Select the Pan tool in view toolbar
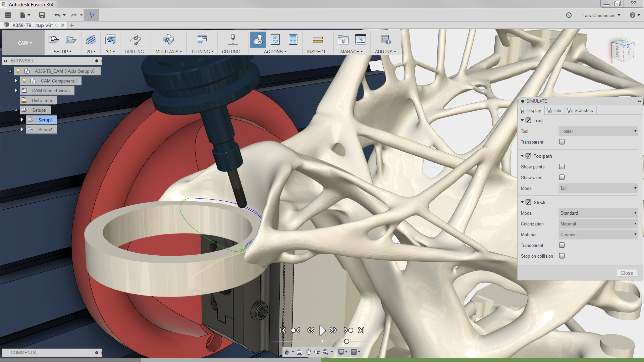644x362 pixels. point(308,352)
